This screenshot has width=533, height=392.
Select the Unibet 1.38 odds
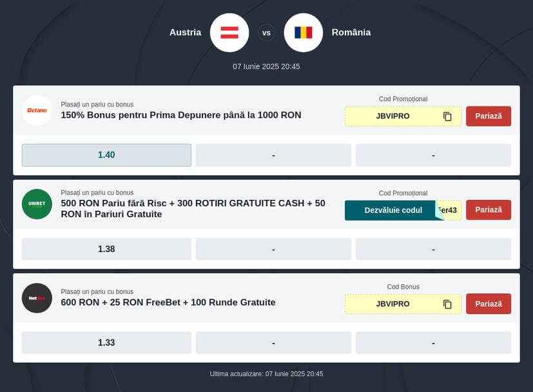tap(106, 250)
